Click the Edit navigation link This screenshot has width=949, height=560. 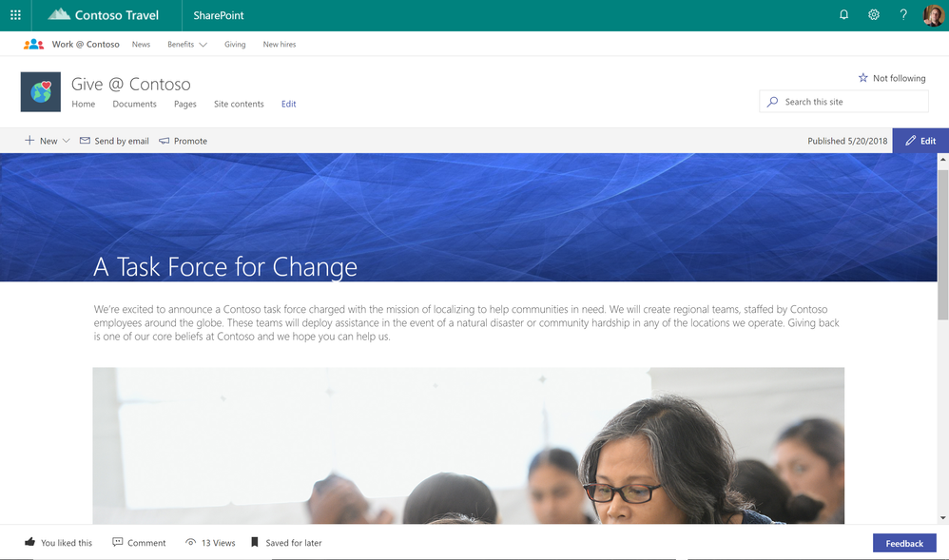(x=289, y=104)
